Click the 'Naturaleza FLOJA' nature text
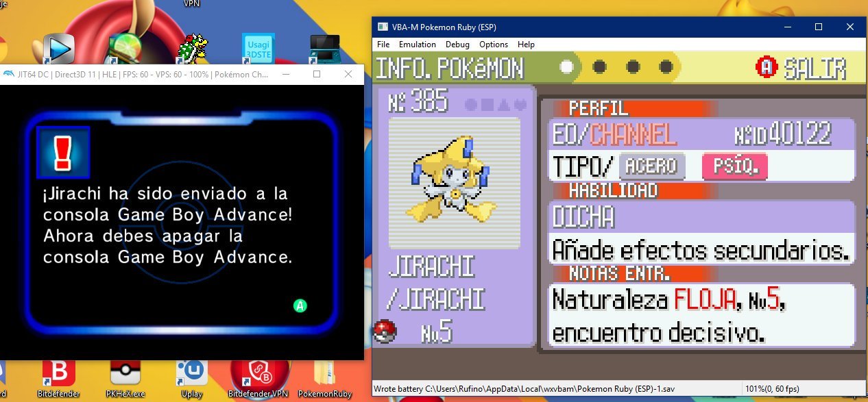The height and width of the screenshot is (402, 868). 644,299
